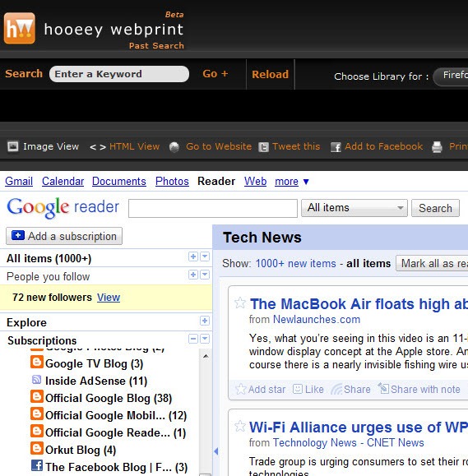
Task: Star the MacBook Air article
Action: (240, 303)
